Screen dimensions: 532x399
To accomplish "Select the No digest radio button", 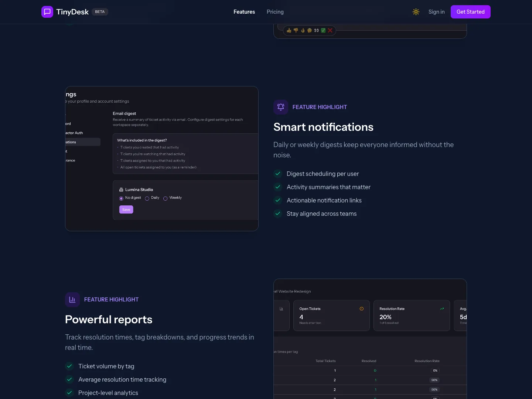I will click(121, 198).
